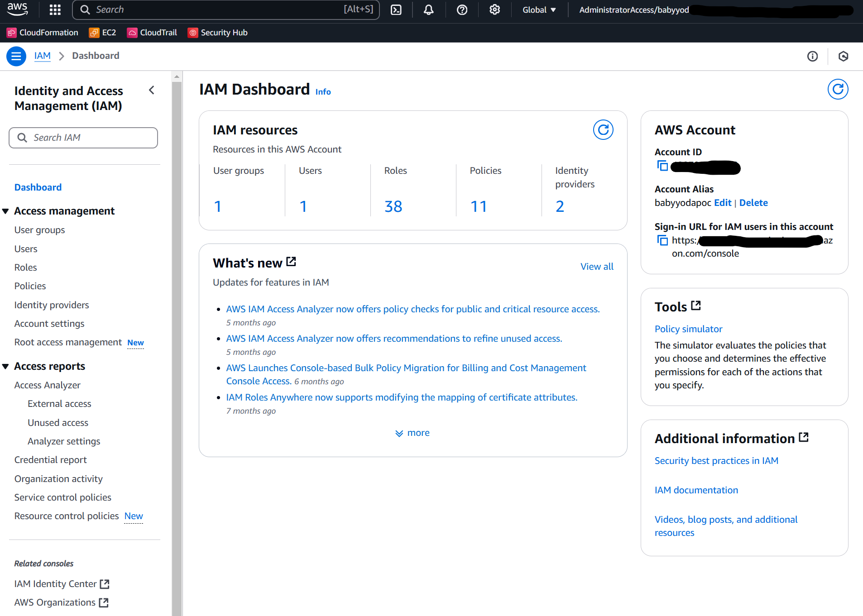Image resolution: width=863 pixels, height=616 pixels.
Task: Focus the Search IAM field
Action: [83, 138]
